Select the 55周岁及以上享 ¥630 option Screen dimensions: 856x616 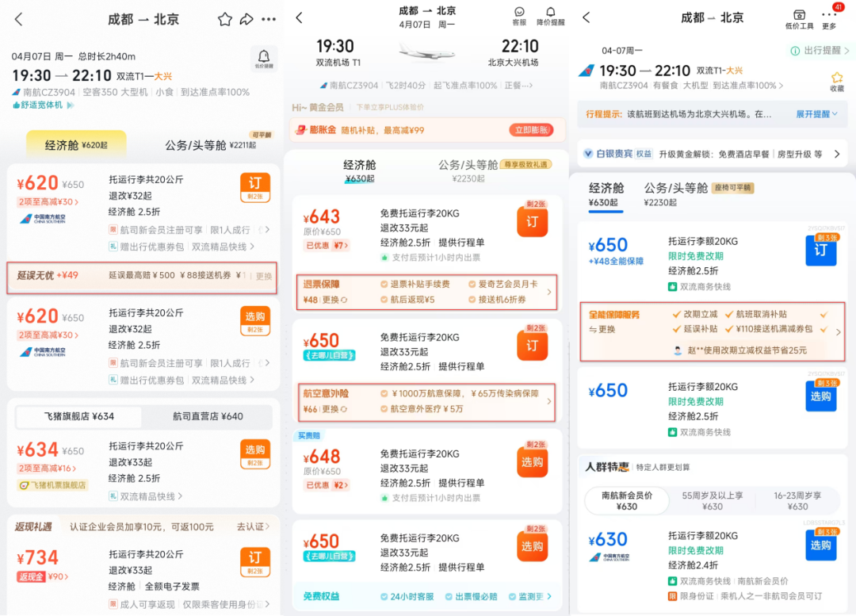tap(712, 501)
